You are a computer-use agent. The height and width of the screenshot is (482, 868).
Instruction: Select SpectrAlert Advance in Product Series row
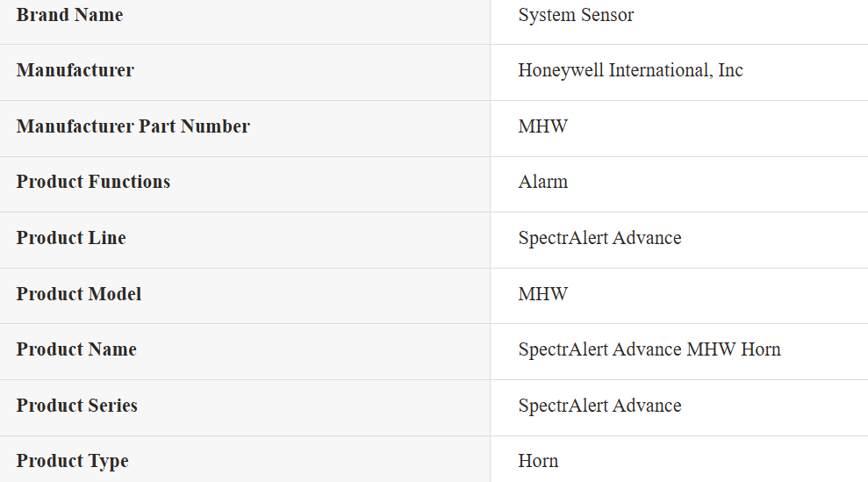[599, 406]
